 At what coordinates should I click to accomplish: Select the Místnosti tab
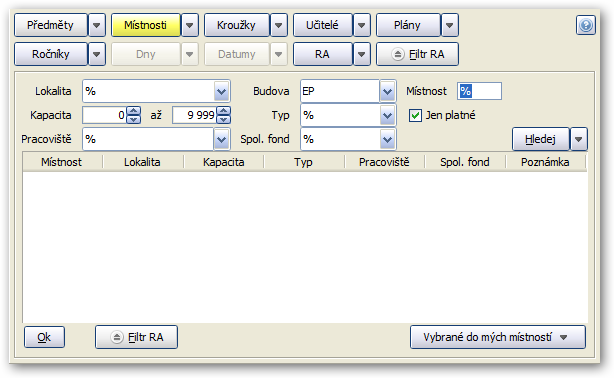(x=146, y=25)
